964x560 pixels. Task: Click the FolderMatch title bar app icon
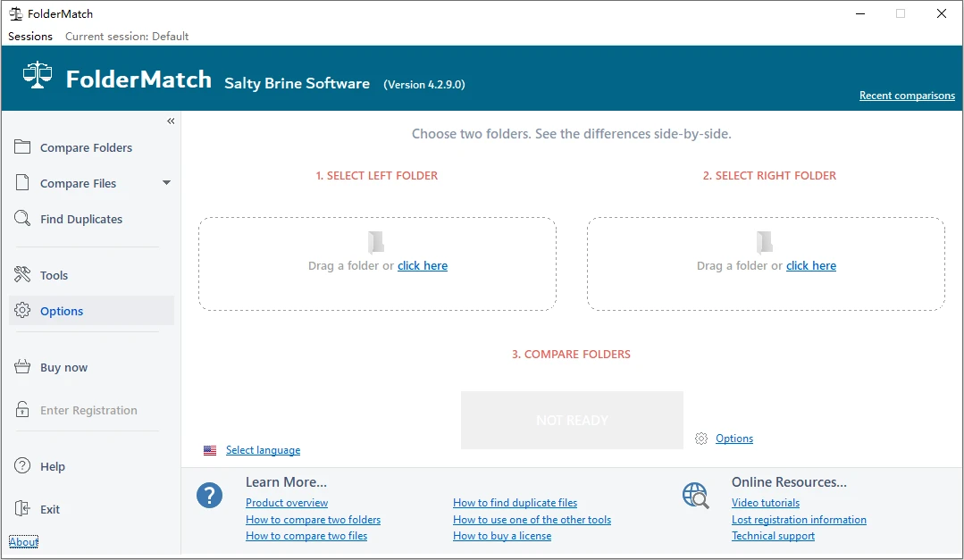(16, 13)
